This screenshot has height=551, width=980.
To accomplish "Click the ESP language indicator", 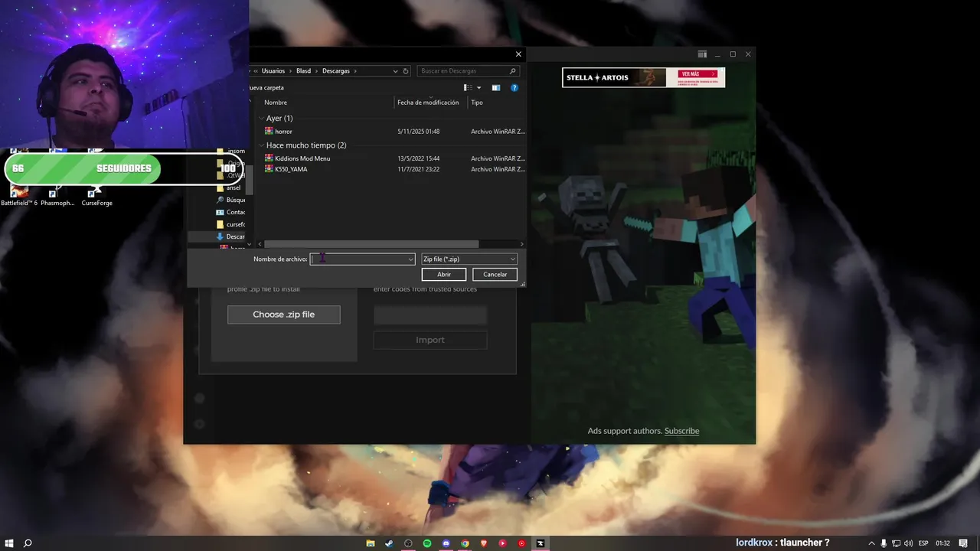I will 923,543.
